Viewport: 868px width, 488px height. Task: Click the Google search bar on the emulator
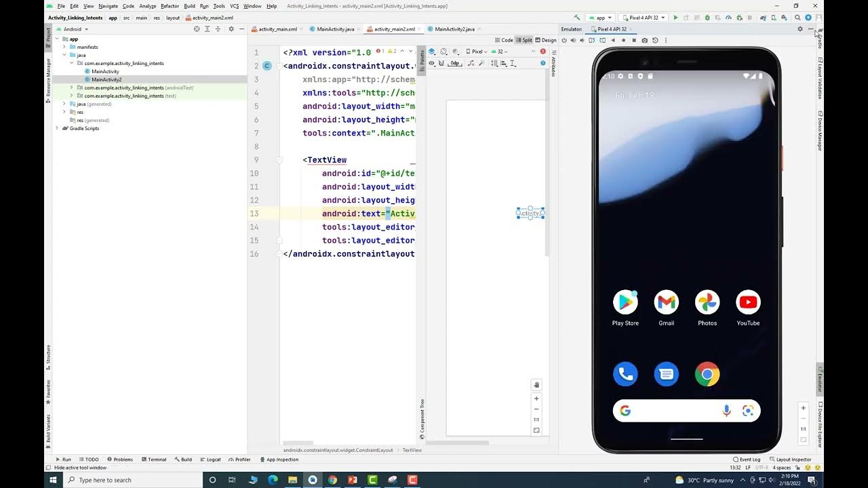[686, 411]
